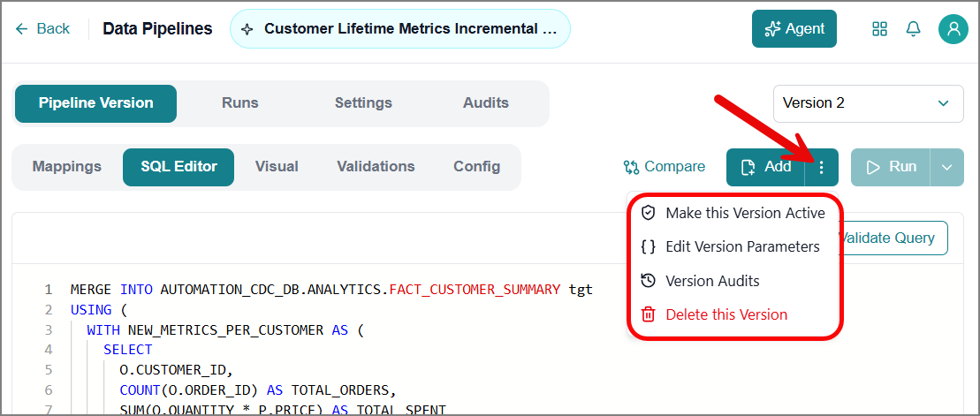Toggle the three-dot more options menu

(x=822, y=167)
